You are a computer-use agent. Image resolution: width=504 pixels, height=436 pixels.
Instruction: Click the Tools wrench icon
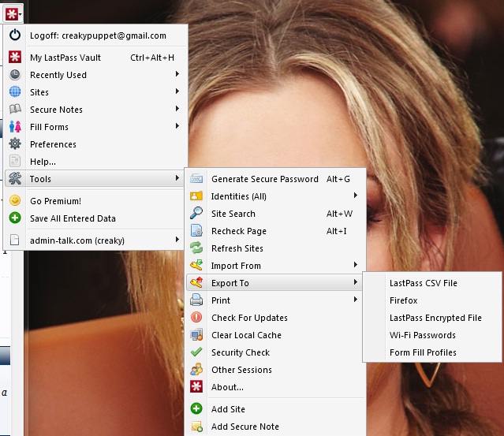(x=15, y=179)
